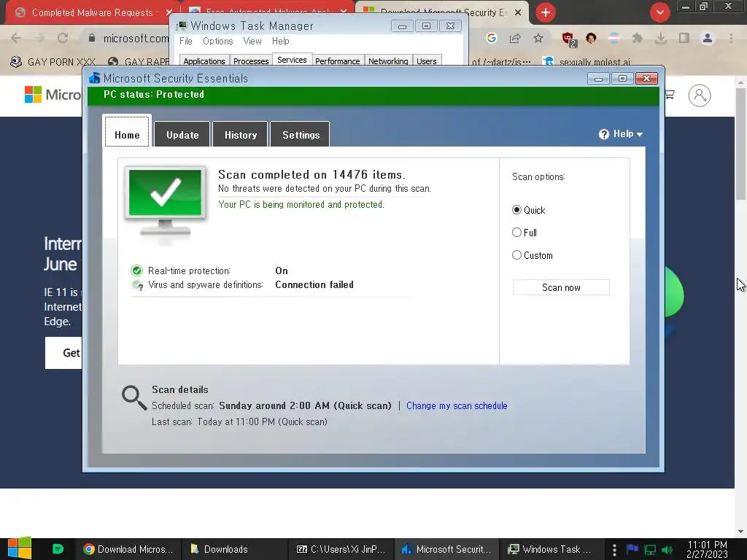Switch to Task Manager Users tab
The width and height of the screenshot is (747, 560).
pyautogui.click(x=426, y=61)
